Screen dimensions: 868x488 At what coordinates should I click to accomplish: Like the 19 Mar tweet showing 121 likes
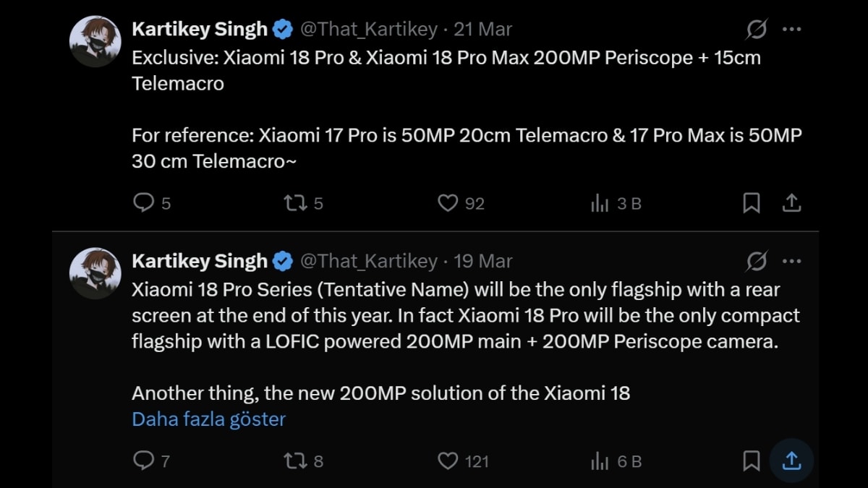coord(450,461)
